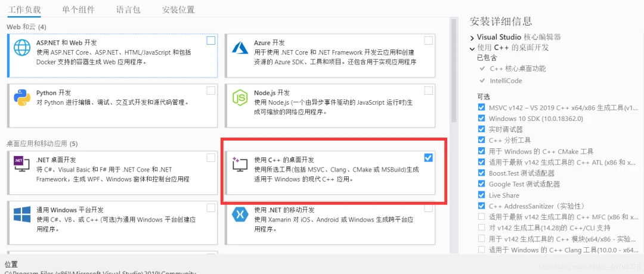Open the 语言包 tab

coord(128,10)
